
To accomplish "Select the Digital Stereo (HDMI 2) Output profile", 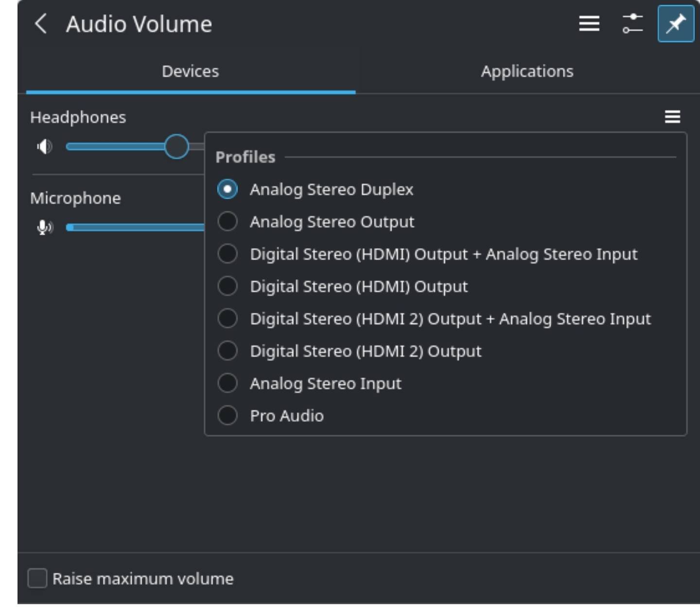I will (x=227, y=351).
